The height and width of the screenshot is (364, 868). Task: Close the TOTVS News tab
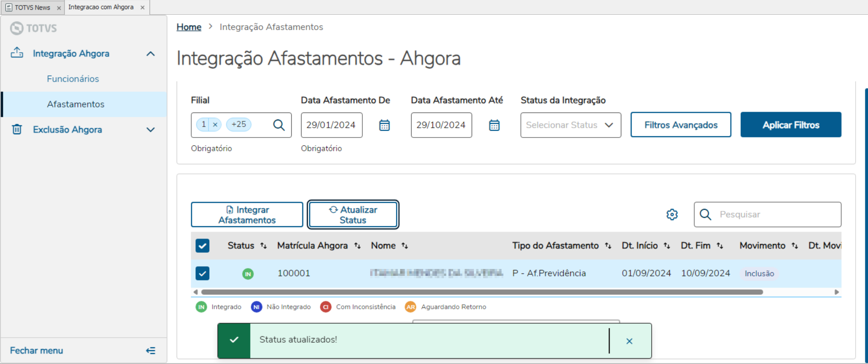59,8
